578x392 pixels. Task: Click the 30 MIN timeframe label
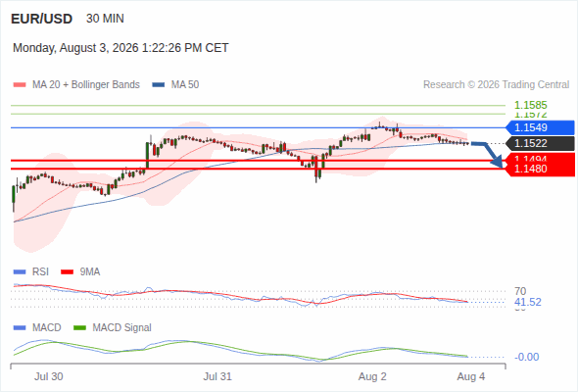point(105,19)
